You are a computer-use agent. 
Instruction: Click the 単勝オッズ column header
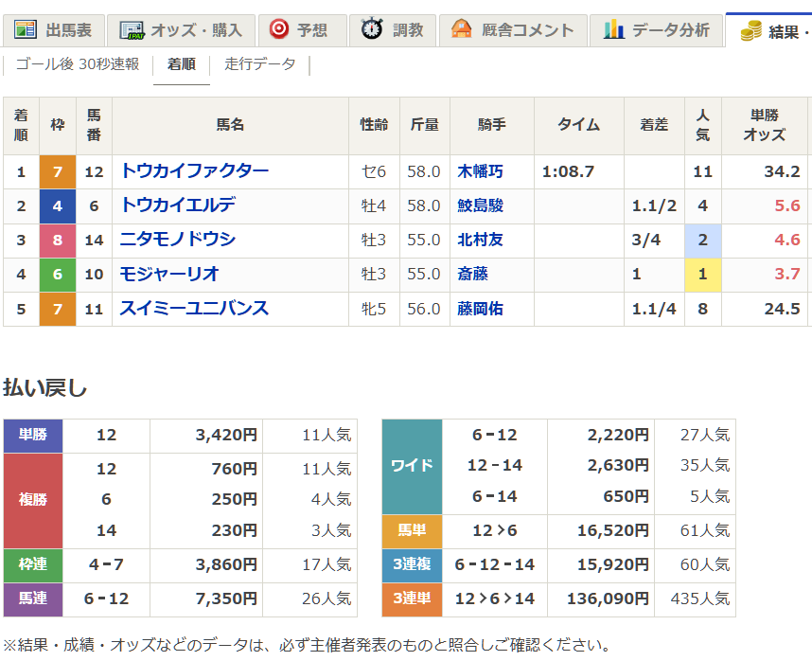click(x=765, y=125)
